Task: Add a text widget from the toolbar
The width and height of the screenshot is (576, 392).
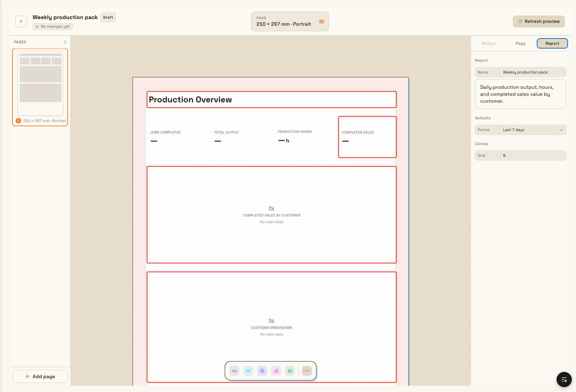Action: (x=235, y=371)
